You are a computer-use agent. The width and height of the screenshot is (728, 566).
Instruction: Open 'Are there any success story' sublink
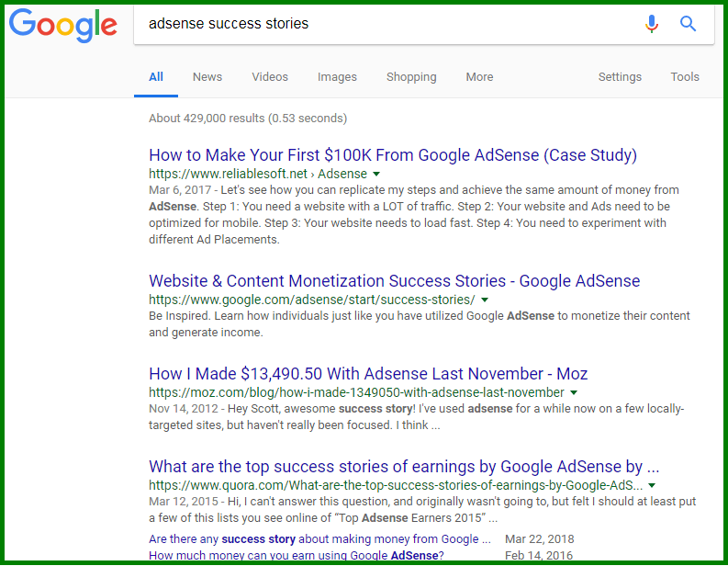319,539
